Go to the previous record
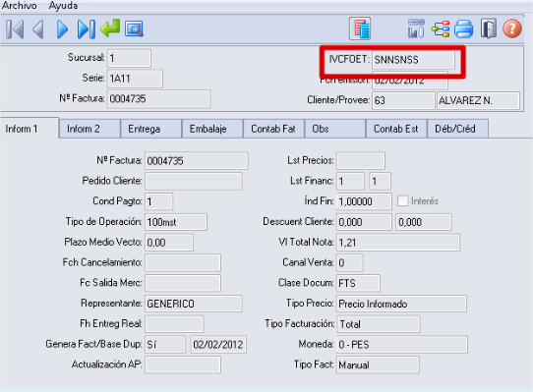 (38, 29)
